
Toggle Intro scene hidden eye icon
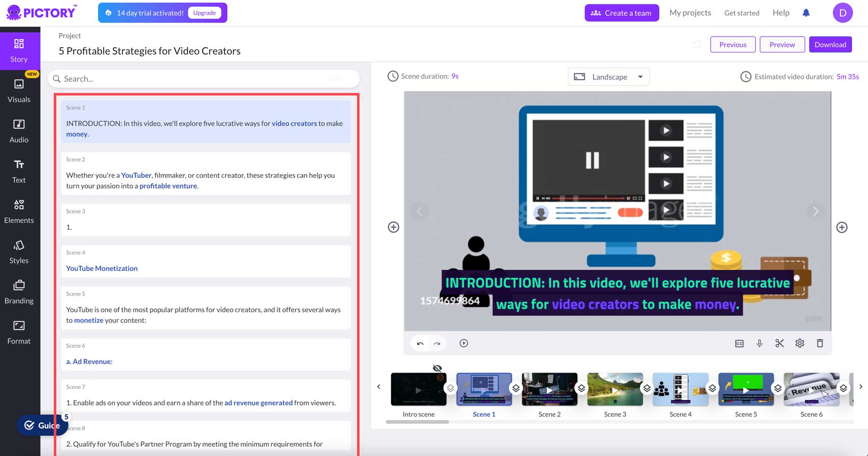437,368
